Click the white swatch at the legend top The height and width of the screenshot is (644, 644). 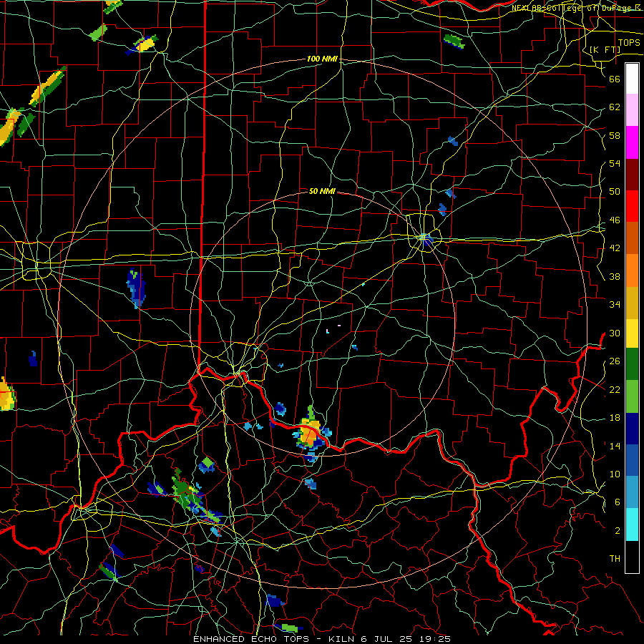click(x=632, y=79)
